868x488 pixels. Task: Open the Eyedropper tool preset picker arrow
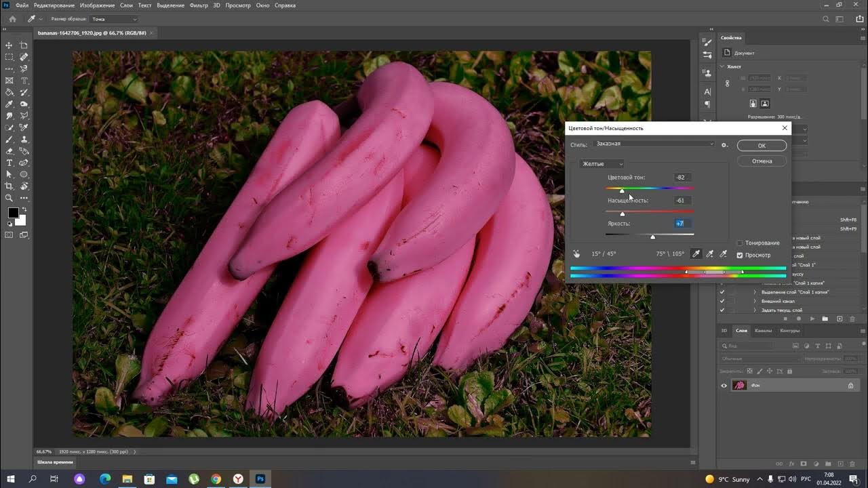(40, 19)
